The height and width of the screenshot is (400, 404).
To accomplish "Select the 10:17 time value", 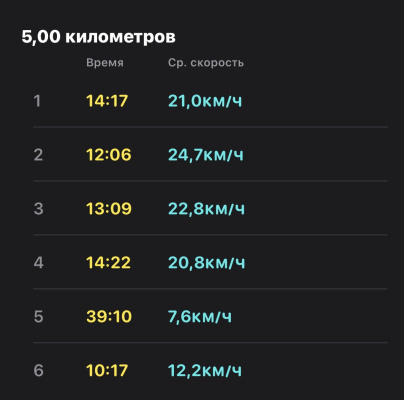I will click(x=107, y=370).
